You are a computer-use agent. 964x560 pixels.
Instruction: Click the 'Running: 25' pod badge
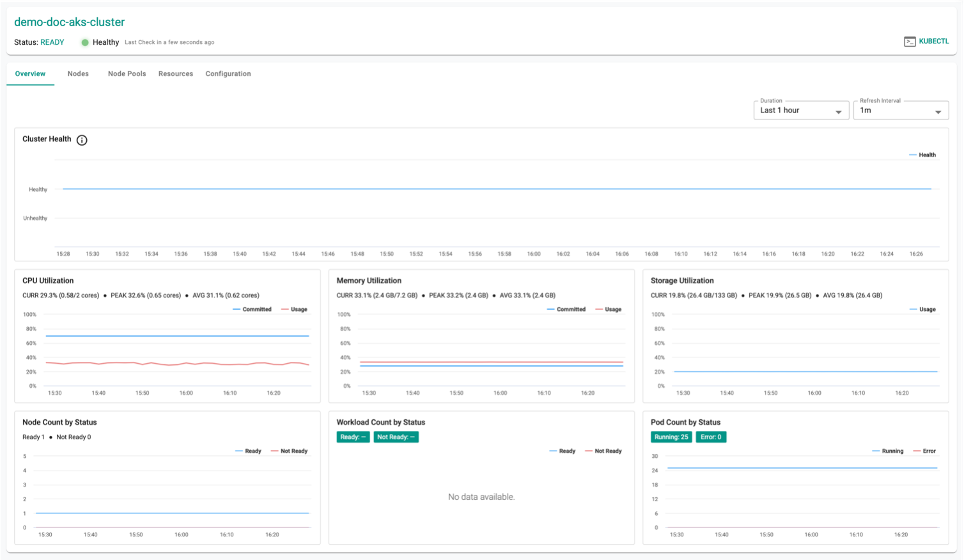671,437
